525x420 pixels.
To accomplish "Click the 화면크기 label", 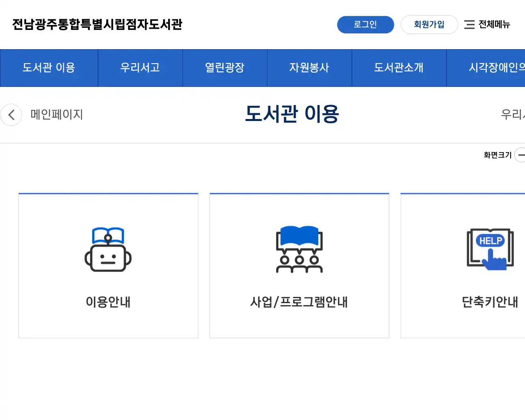I will click(x=498, y=155).
